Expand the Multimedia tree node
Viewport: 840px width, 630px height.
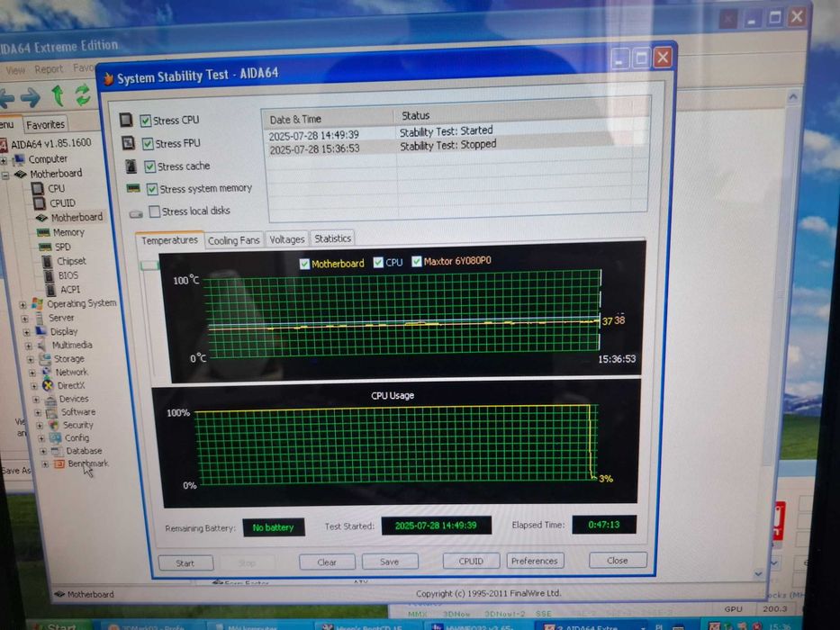tap(29, 346)
